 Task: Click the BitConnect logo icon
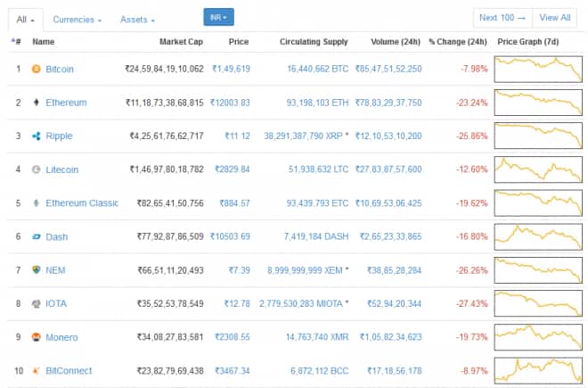pos(37,371)
